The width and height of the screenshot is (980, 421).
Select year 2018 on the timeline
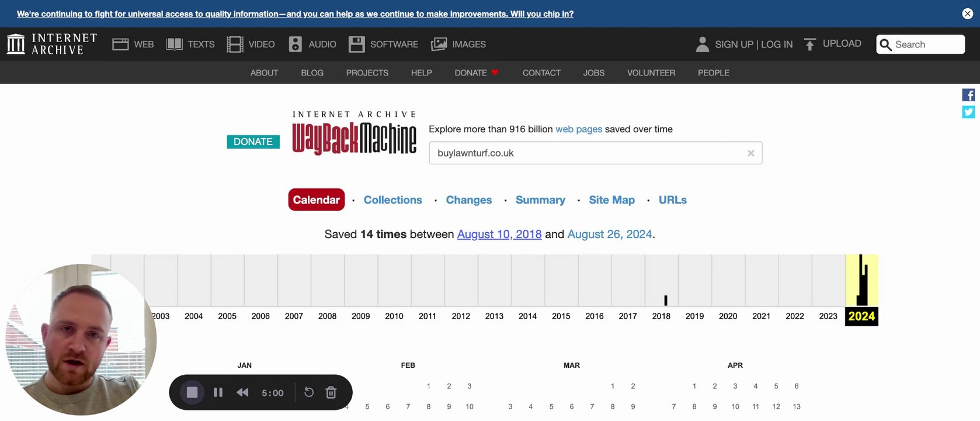click(661, 316)
